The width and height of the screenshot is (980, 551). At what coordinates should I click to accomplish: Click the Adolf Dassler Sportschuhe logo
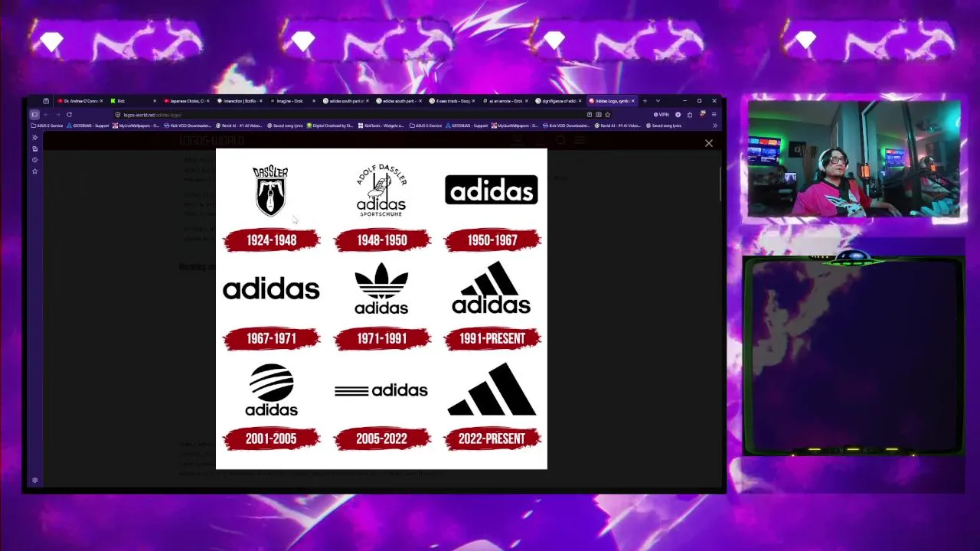[381, 191]
